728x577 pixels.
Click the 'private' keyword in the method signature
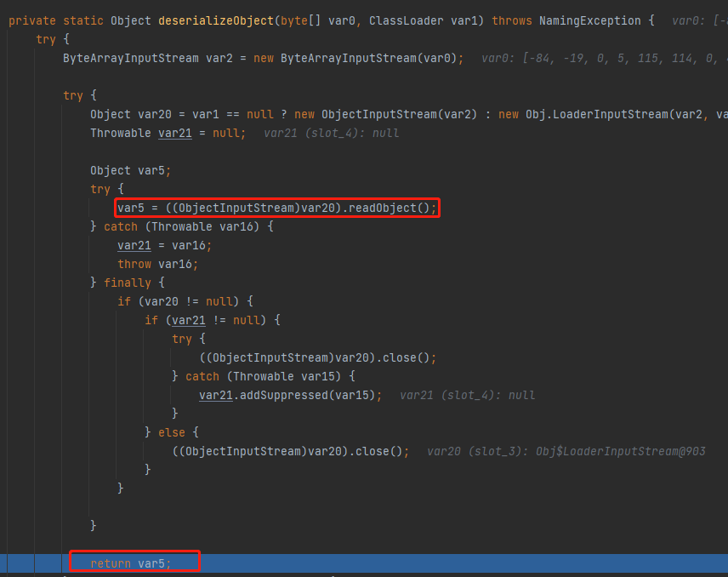[x=32, y=21]
